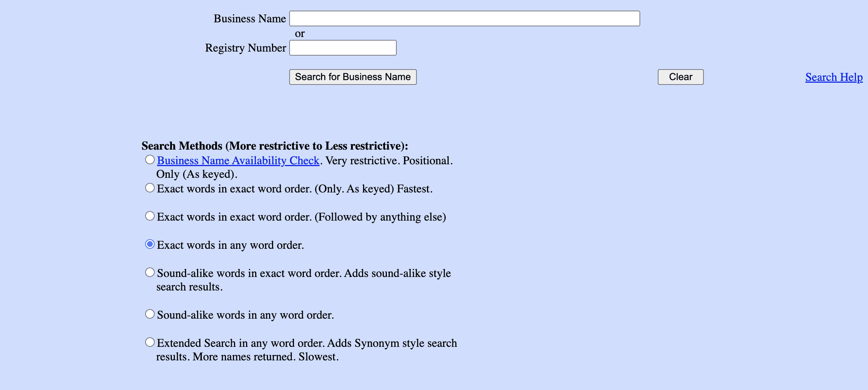View help documentation via Search Help
The image size is (868, 390).
click(x=834, y=77)
